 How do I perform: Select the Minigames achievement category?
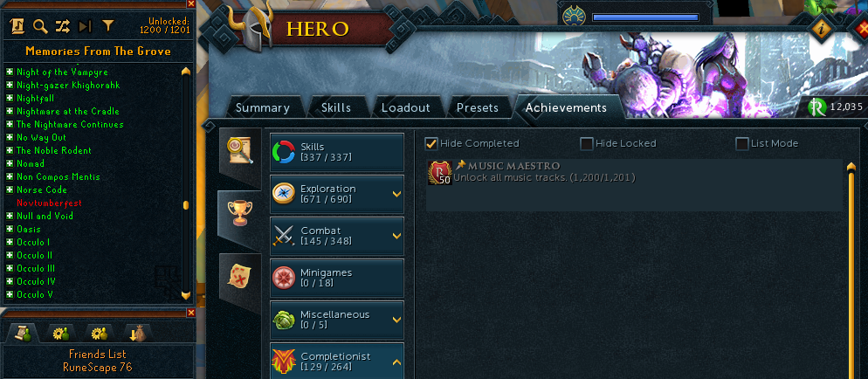tap(337, 278)
